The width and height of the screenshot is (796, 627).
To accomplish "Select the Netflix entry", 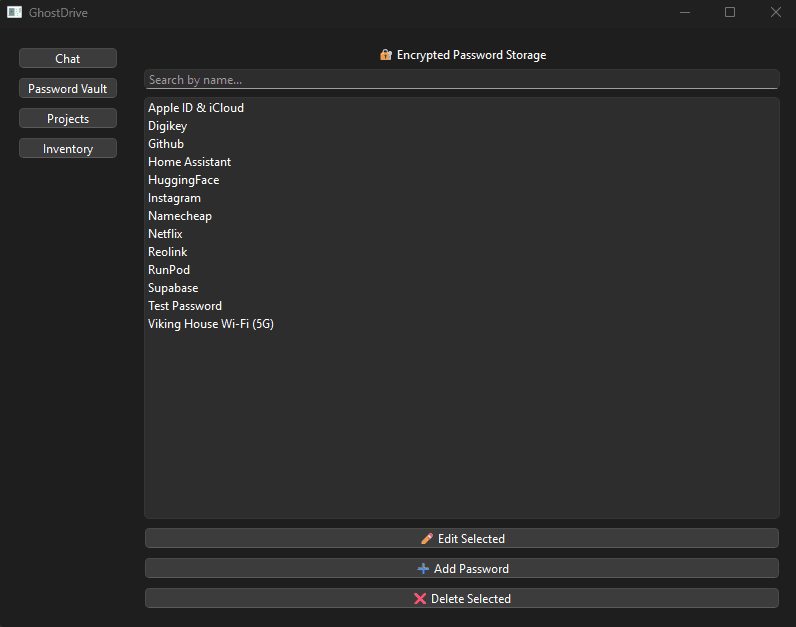I will (x=461, y=234).
